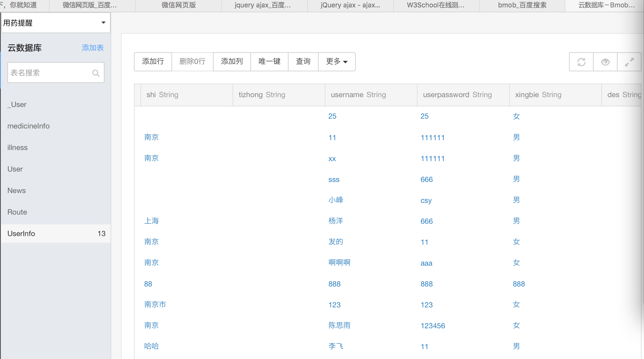Screen dimensions: 644x359
Task: Switch to the W3School browser tab
Action: [x=436, y=5]
